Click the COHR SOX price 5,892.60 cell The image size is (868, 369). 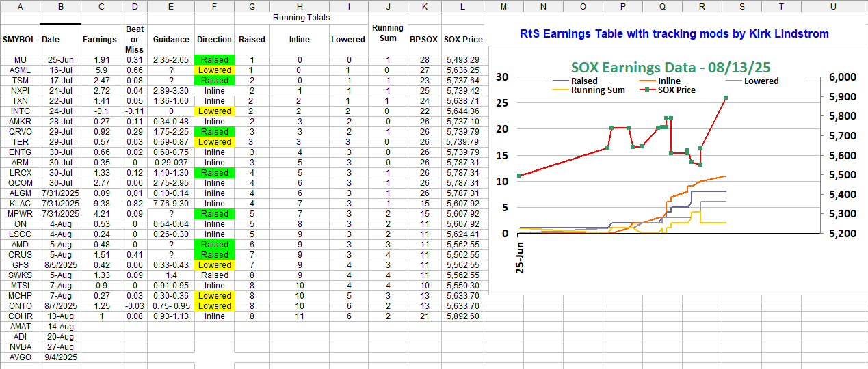(463, 316)
